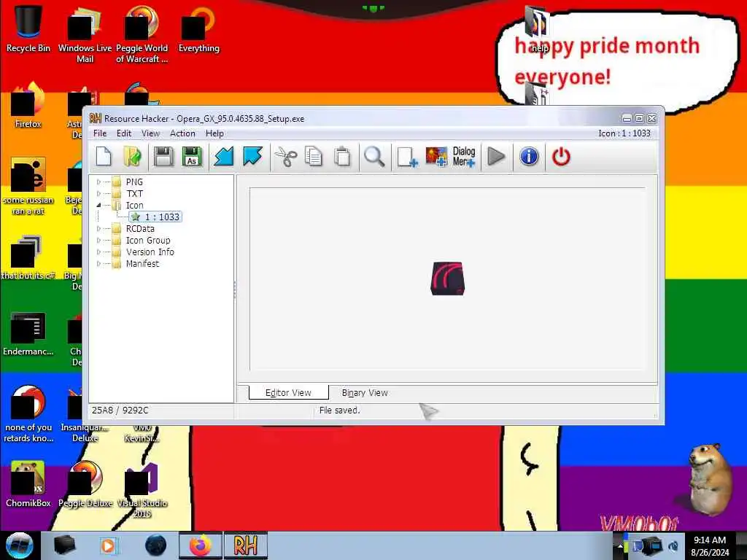Select the Manifest tree folder
The height and width of the screenshot is (560, 747).
(142, 263)
